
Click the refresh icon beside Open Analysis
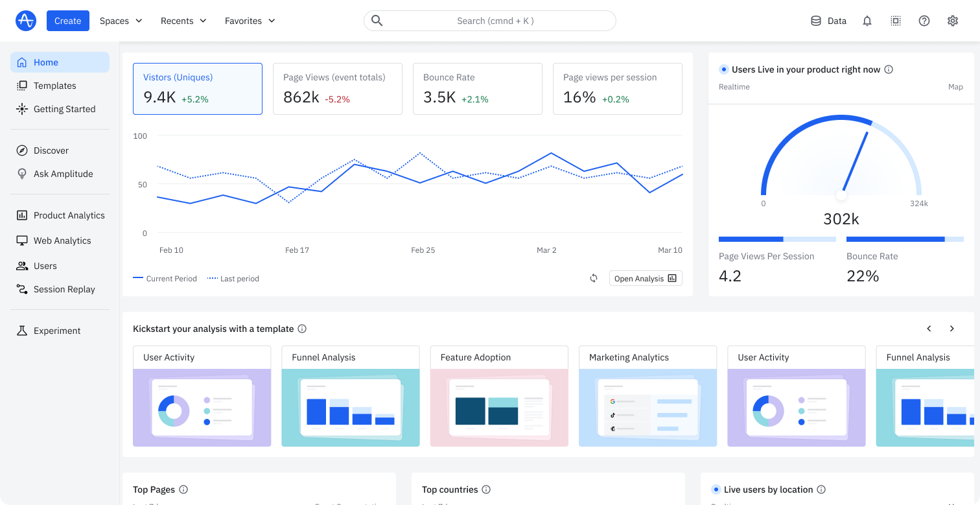(x=594, y=278)
